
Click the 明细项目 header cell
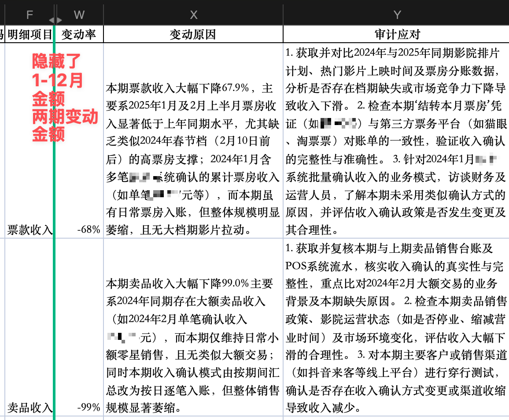(30, 34)
